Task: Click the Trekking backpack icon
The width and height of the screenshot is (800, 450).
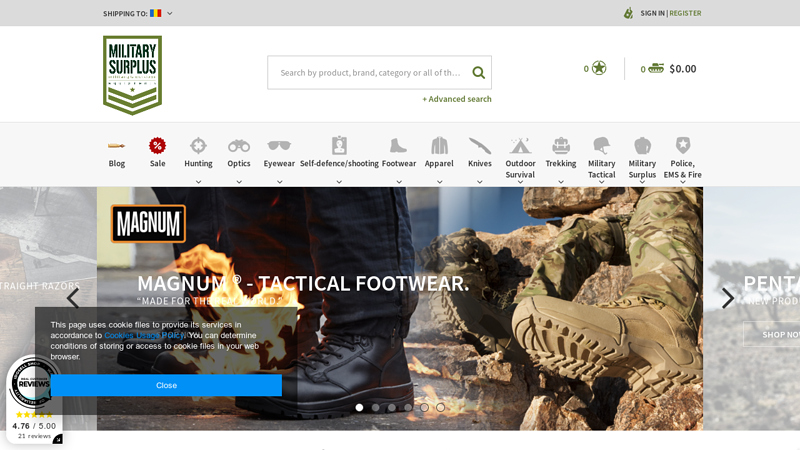Action: [x=561, y=146]
